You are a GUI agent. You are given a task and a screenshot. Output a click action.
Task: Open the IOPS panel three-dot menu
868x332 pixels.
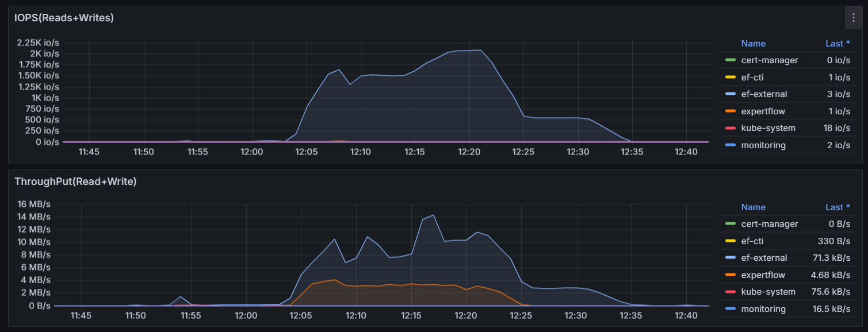853,18
